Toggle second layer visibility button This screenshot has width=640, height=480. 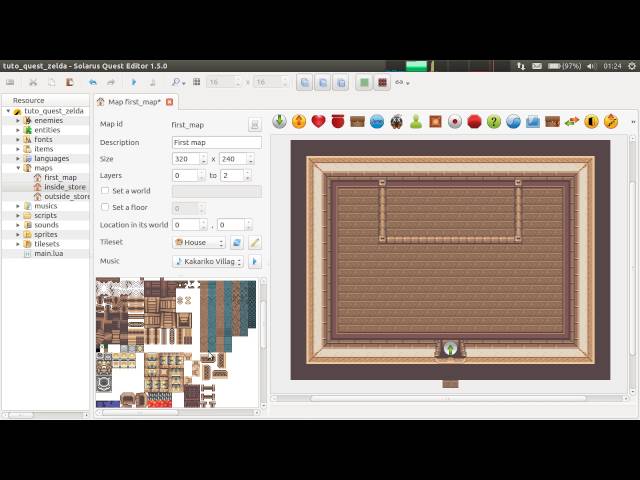click(323, 82)
